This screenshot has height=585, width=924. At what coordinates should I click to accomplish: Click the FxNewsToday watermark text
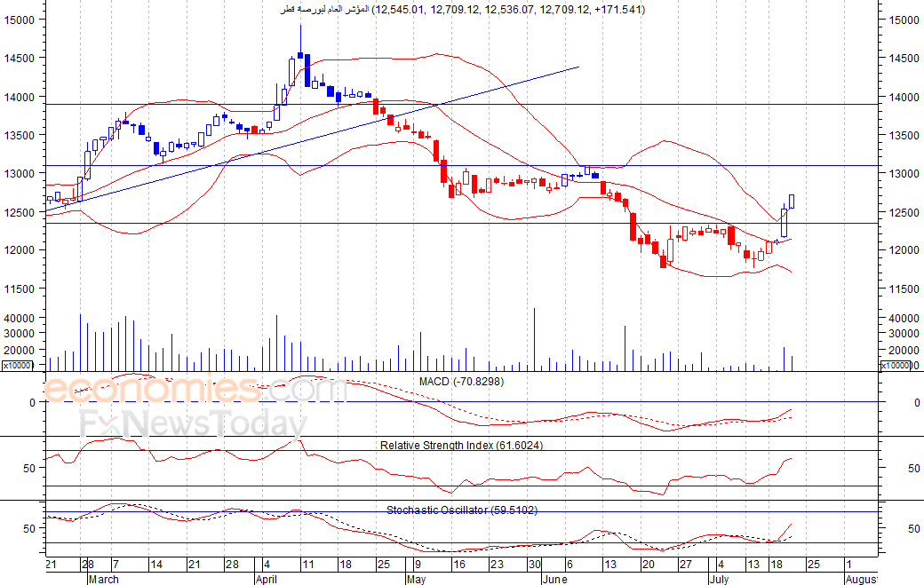pyautogui.click(x=194, y=423)
